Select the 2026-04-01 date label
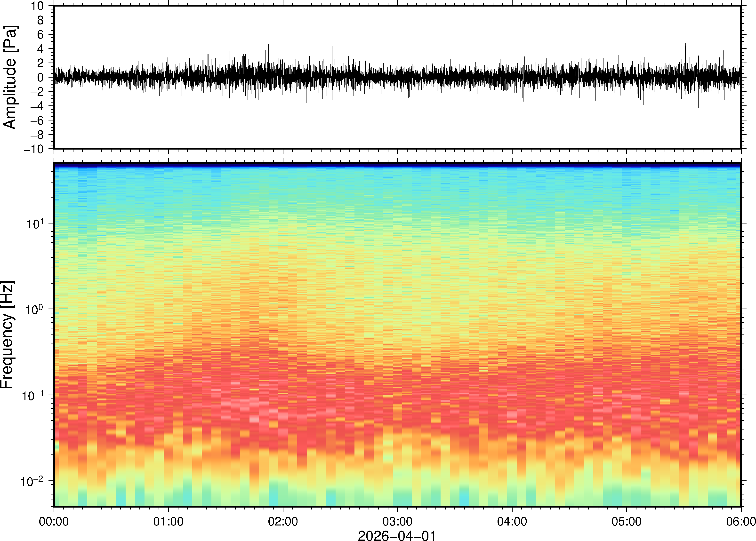Screen dimensions: 756x541 click(397, 535)
